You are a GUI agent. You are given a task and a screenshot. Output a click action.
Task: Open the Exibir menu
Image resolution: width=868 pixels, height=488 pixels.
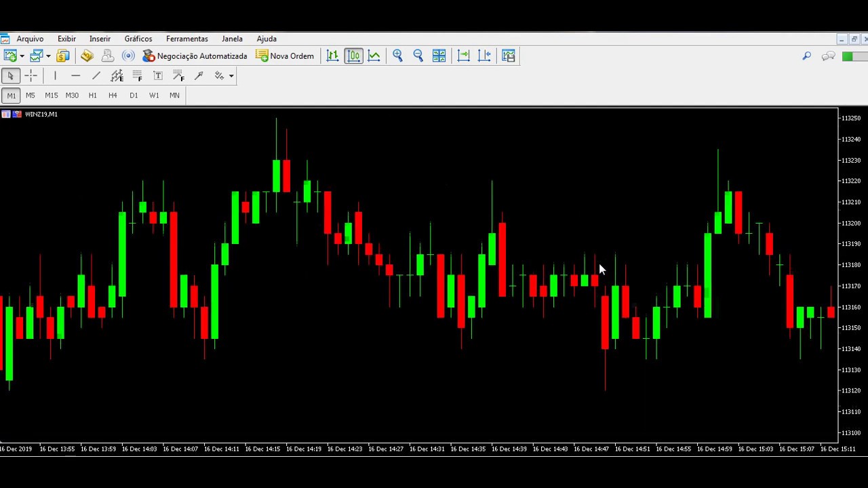tap(66, 39)
